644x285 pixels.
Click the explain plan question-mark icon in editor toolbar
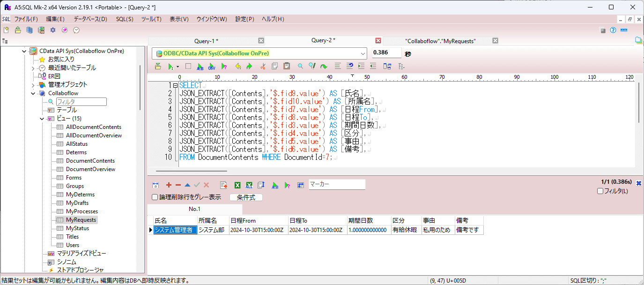pyautogui.click(x=224, y=67)
